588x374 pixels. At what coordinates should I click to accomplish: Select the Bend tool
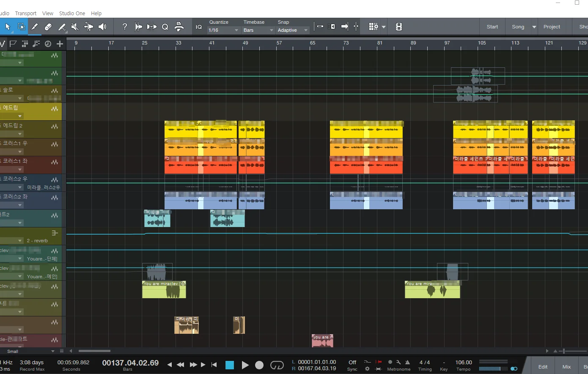click(89, 27)
